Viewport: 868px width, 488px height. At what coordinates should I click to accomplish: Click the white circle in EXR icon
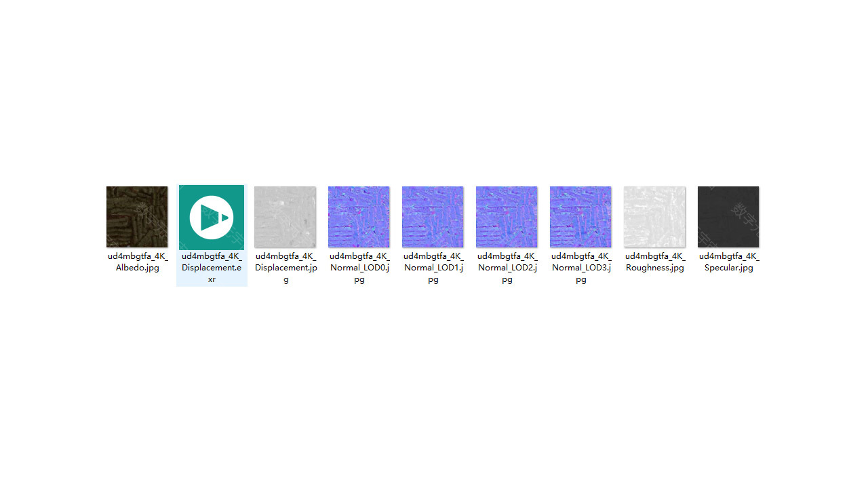pos(212,218)
